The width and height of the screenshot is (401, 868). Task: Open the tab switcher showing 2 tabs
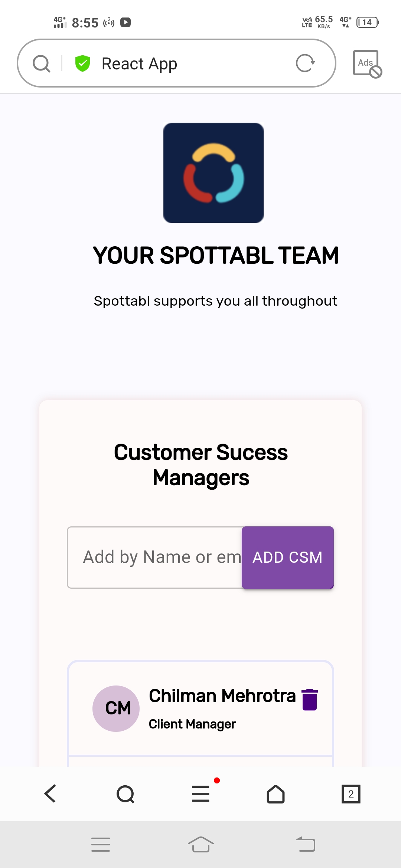(x=350, y=793)
